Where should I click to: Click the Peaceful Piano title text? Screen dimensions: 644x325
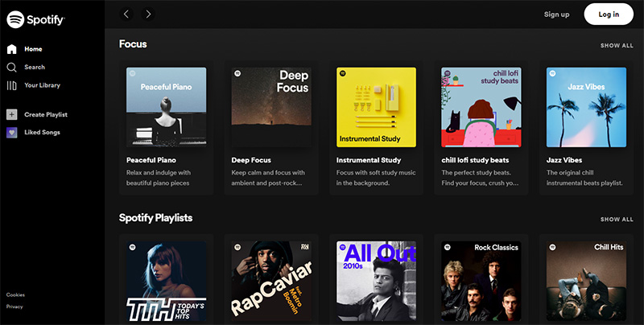click(151, 160)
